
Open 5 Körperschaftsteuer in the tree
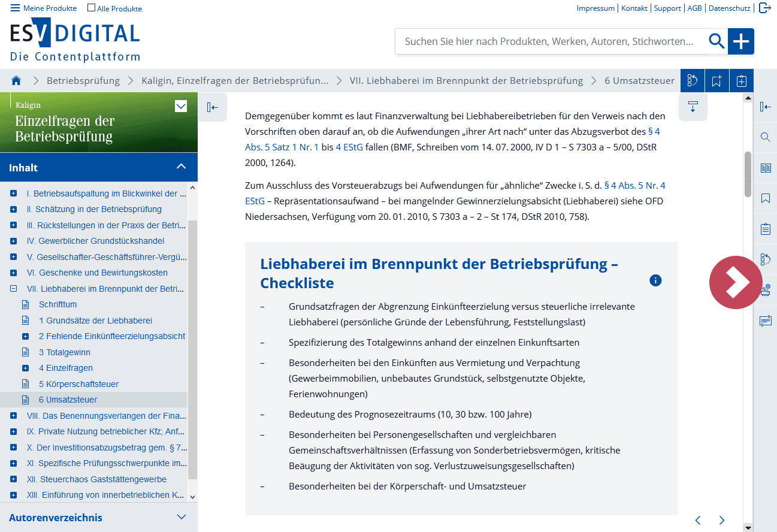click(x=79, y=384)
